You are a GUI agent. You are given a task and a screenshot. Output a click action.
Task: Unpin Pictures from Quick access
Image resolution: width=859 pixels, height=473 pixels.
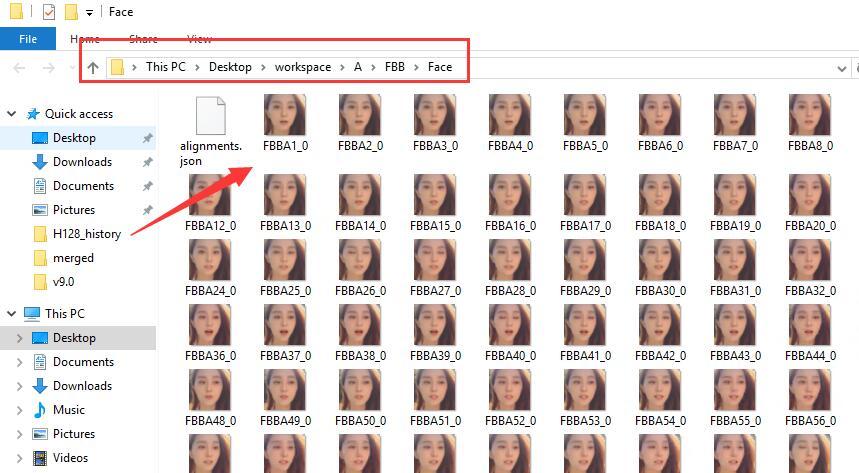point(147,210)
